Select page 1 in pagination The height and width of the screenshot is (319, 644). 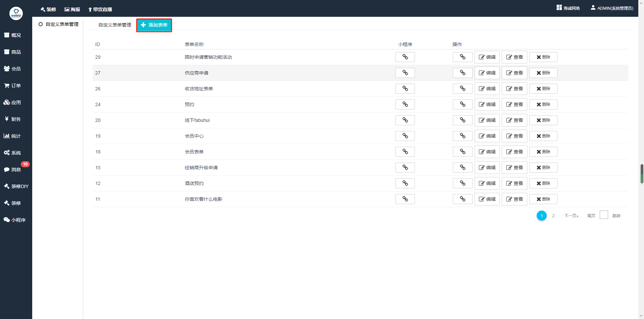(542, 216)
